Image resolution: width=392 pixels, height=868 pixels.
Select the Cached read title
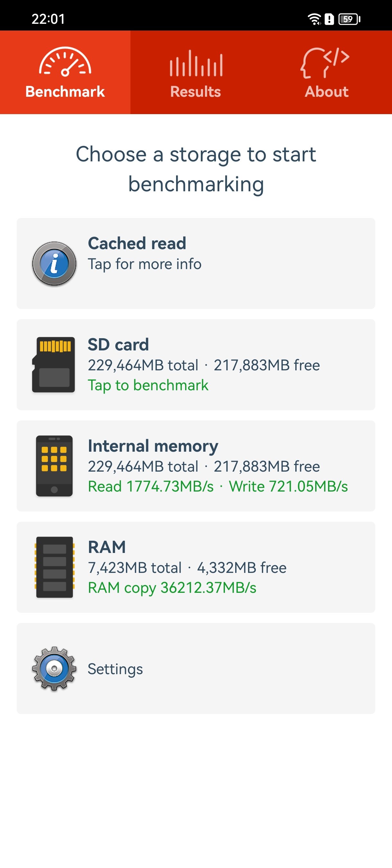(x=137, y=243)
